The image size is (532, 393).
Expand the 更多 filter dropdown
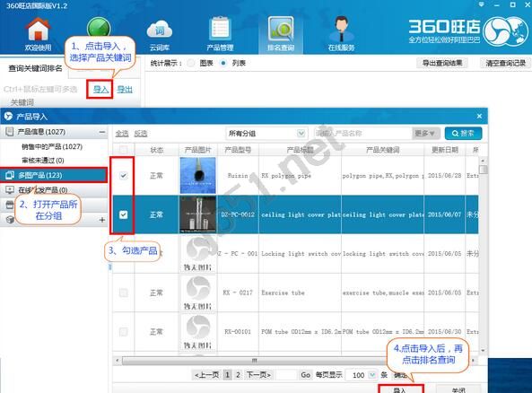coord(425,134)
